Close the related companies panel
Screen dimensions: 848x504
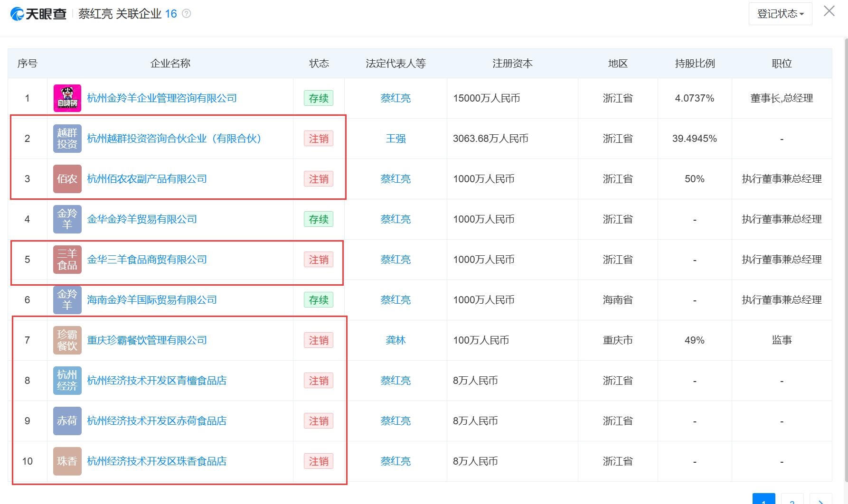tap(829, 11)
